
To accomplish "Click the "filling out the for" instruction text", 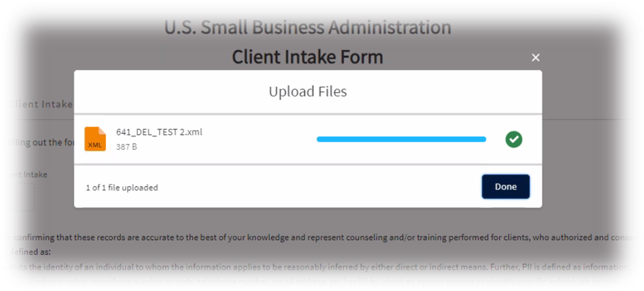I will pos(37,143).
